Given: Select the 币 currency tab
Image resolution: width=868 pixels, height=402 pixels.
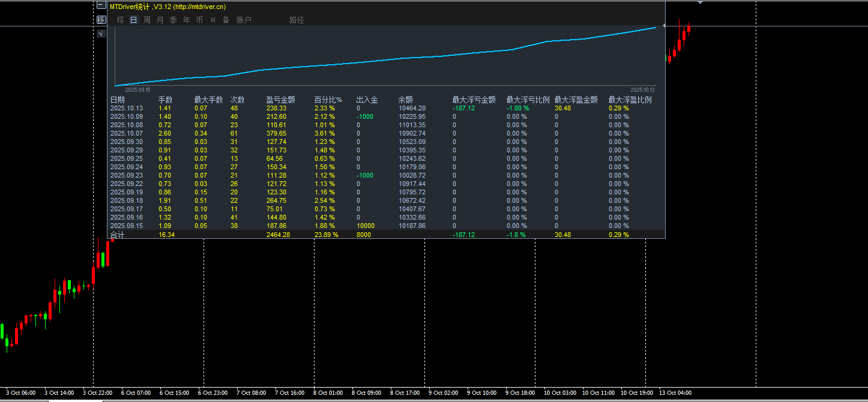Looking at the screenshot, I should pyautogui.click(x=199, y=20).
